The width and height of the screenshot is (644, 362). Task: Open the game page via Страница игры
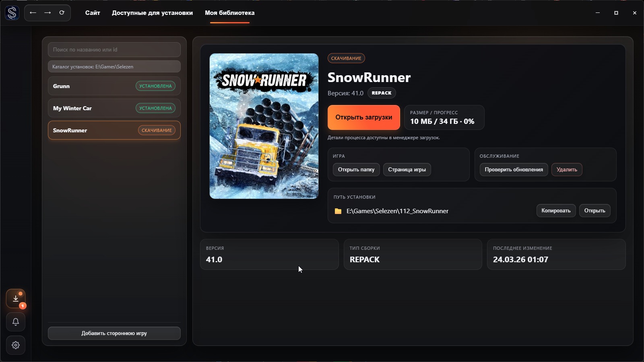(x=407, y=169)
